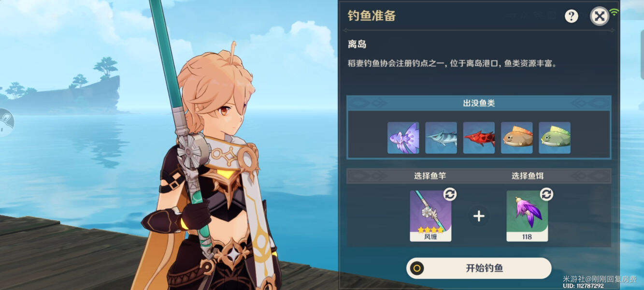Click the 钓鱼准备 panel title
The image size is (644, 290).
[x=372, y=16]
